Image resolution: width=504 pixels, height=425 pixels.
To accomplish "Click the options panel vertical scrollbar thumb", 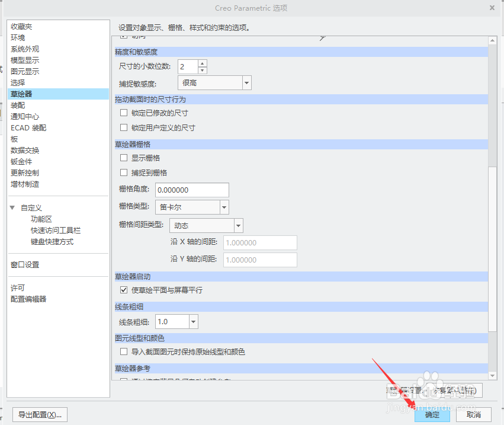I will 492,249.
